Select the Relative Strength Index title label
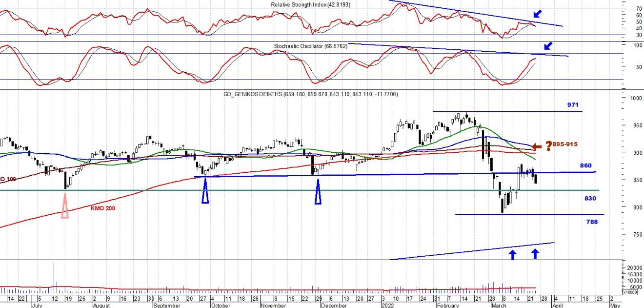Image resolution: width=644 pixels, height=308 pixels. pyautogui.click(x=311, y=5)
